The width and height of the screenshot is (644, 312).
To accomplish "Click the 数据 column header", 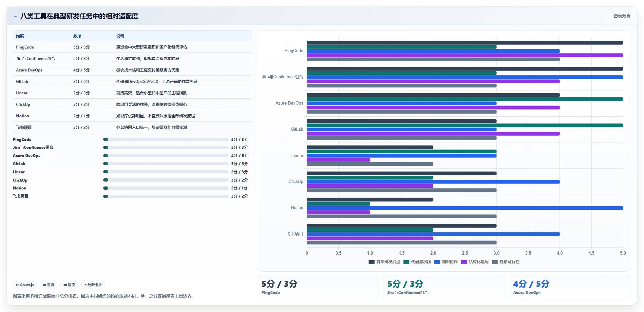I will click(x=77, y=36).
